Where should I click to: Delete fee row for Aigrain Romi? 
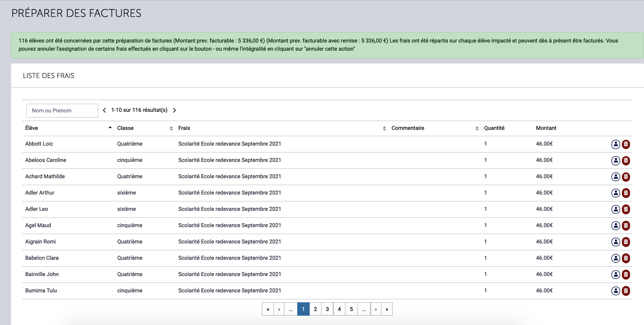pyautogui.click(x=626, y=242)
